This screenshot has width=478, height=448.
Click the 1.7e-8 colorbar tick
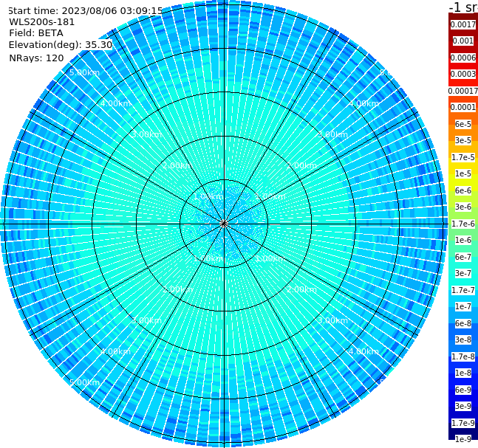[x=463, y=356]
